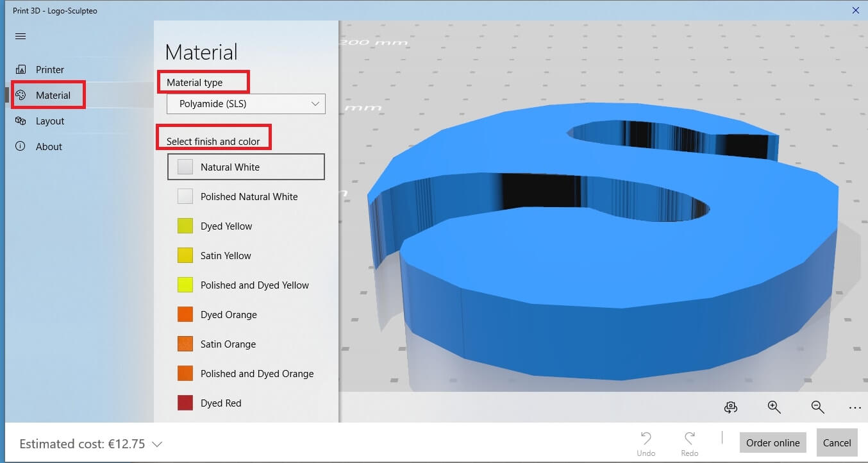868x463 pixels.
Task: Click the Order online button
Action: click(x=772, y=443)
